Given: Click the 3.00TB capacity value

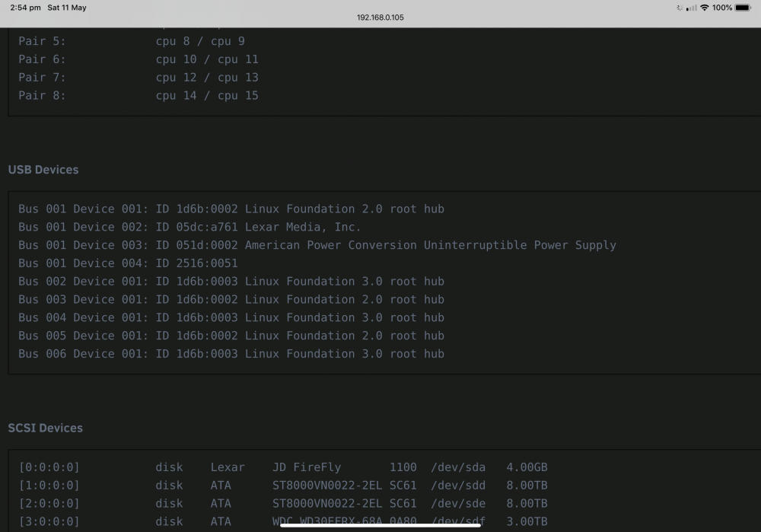Looking at the screenshot, I should coord(527,521).
